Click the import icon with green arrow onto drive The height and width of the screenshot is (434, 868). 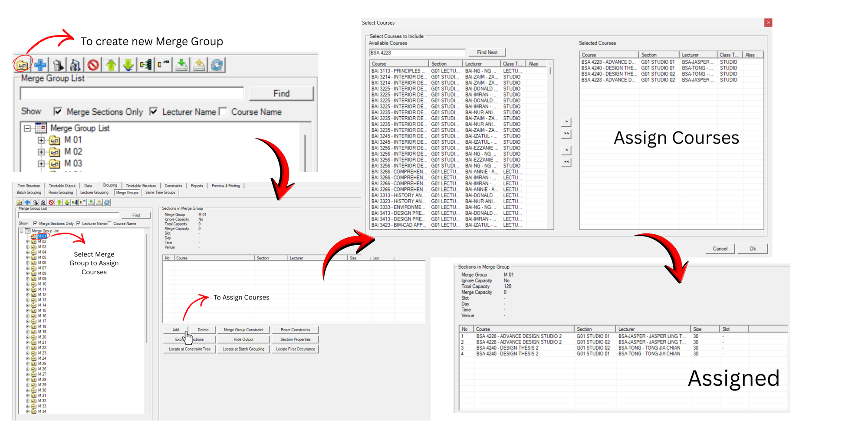(182, 65)
